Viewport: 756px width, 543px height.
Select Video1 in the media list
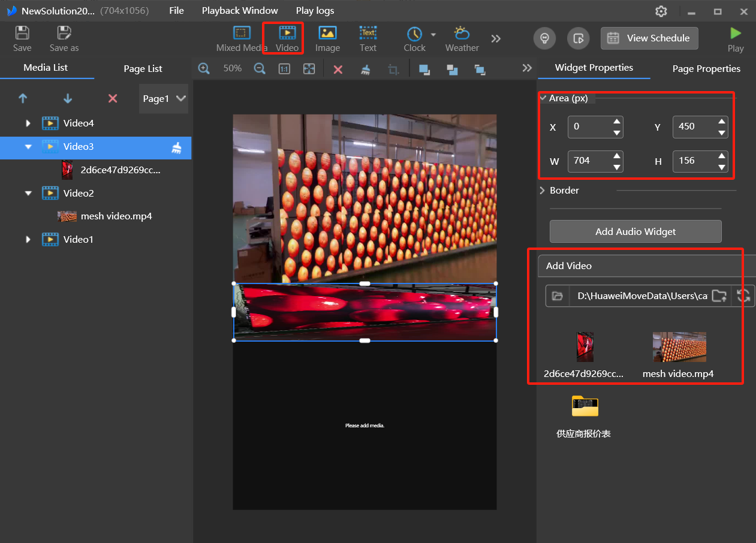(x=79, y=240)
